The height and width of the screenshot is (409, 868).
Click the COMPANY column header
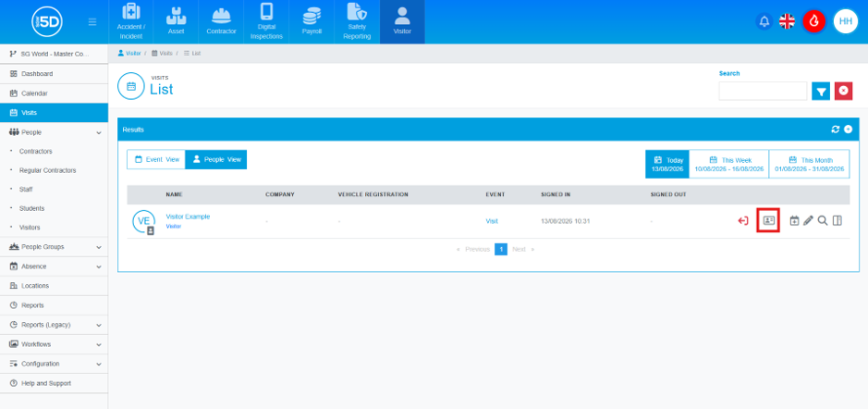point(279,194)
